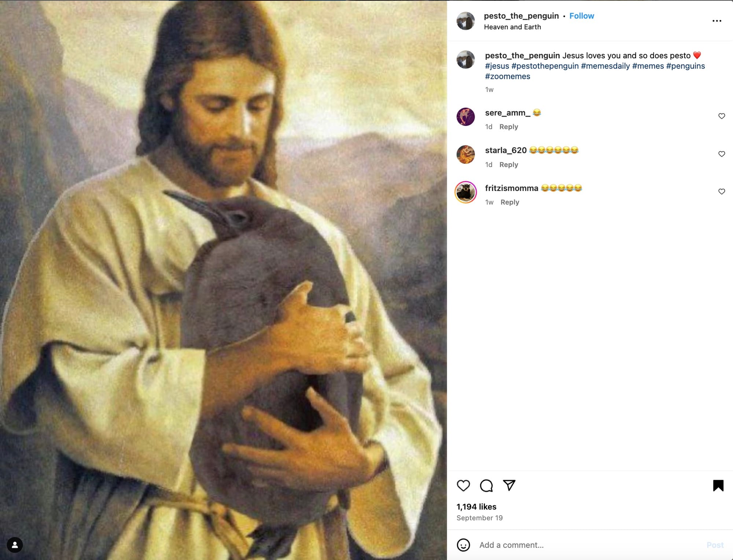Screen dimensions: 733x560
Task: Like starla_620's comment
Action: [x=721, y=154]
